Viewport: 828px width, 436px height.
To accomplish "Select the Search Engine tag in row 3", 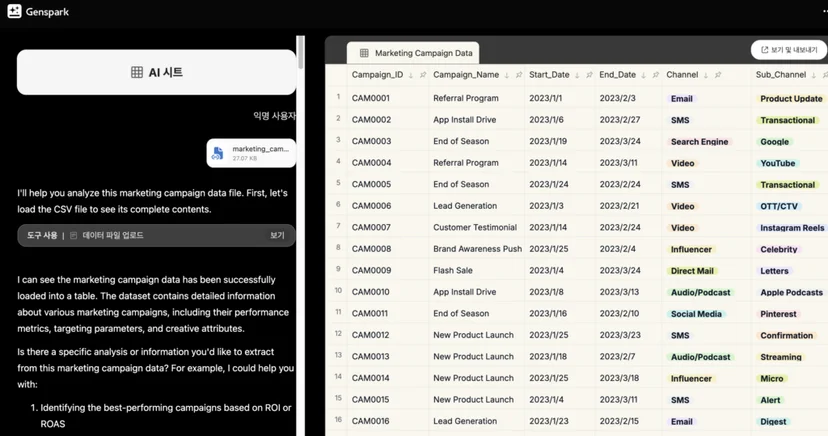I will pos(699,141).
